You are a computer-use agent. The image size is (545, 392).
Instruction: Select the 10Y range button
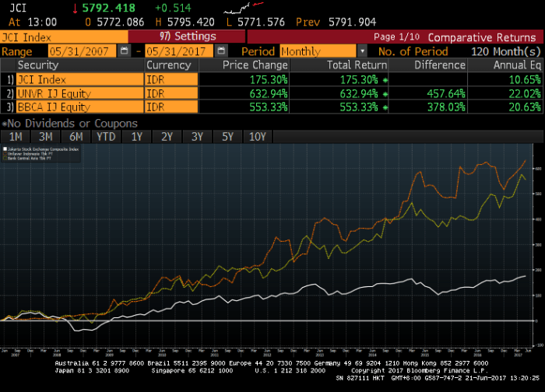click(258, 137)
